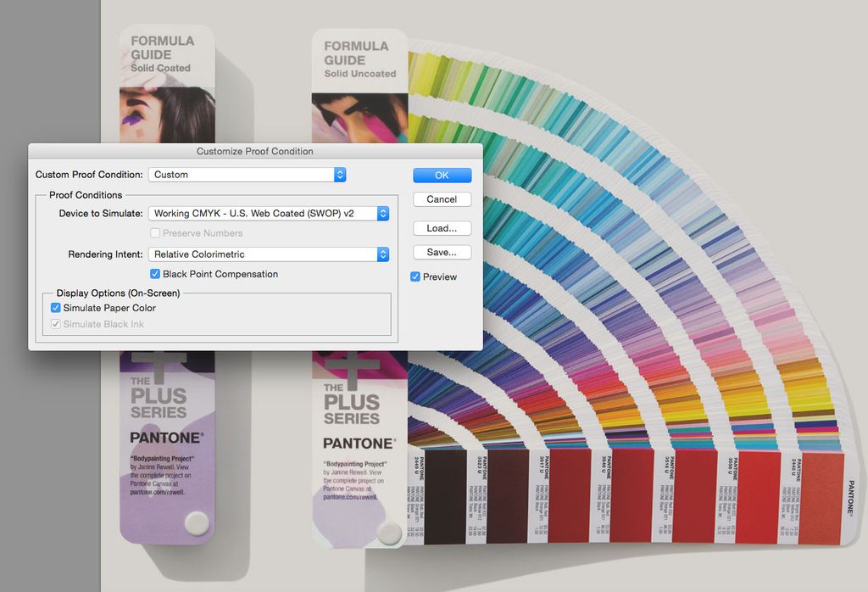Click the blue stepper arrows beside Custom

[x=338, y=175]
